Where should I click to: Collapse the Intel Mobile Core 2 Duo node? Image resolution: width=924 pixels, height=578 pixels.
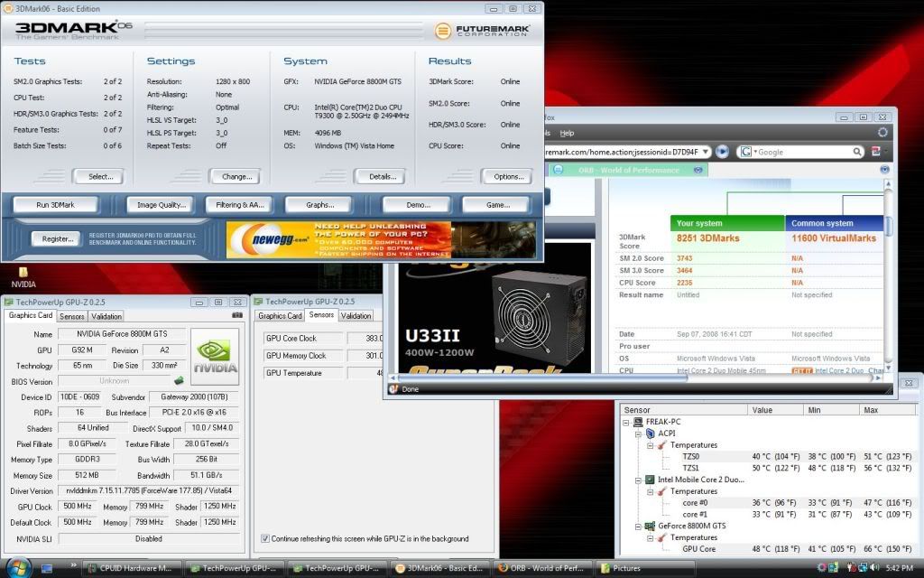pyautogui.click(x=638, y=480)
